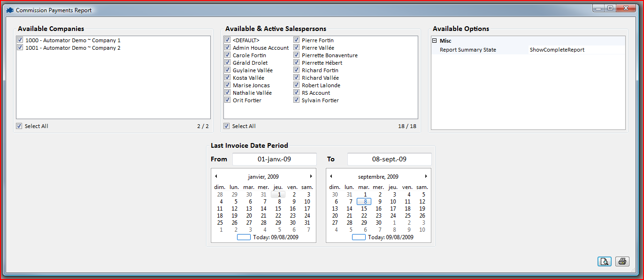The width and height of the screenshot is (644, 280).
Task: Go to previous month in To calendar
Action: tap(331, 176)
